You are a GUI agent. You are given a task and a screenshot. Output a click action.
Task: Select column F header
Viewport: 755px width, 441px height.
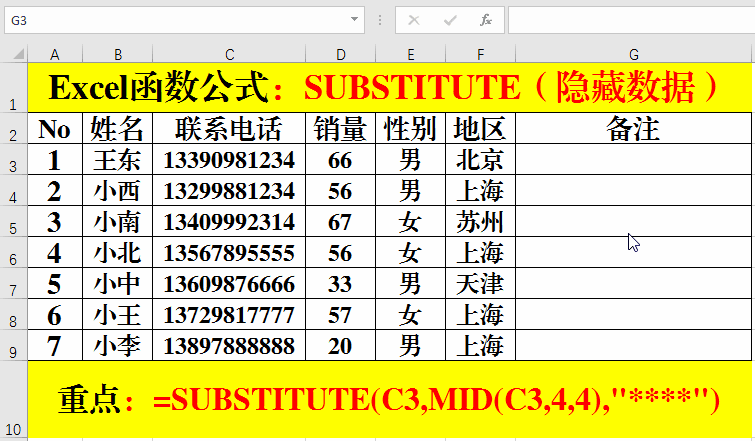[x=481, y=54]
